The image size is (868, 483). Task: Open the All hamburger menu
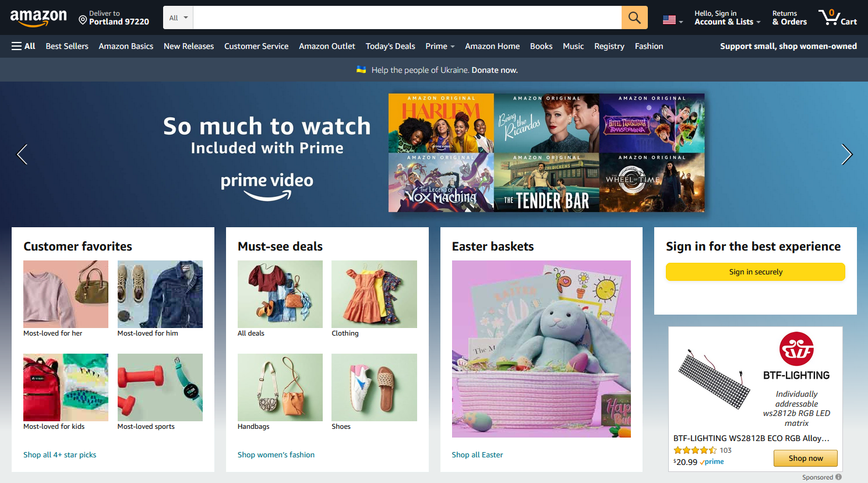pos(23,46)
